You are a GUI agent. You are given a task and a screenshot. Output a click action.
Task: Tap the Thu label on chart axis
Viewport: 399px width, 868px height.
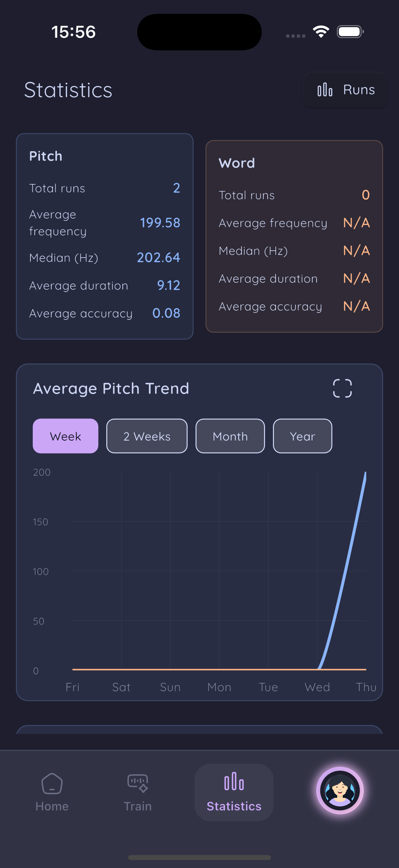[366, 687]
